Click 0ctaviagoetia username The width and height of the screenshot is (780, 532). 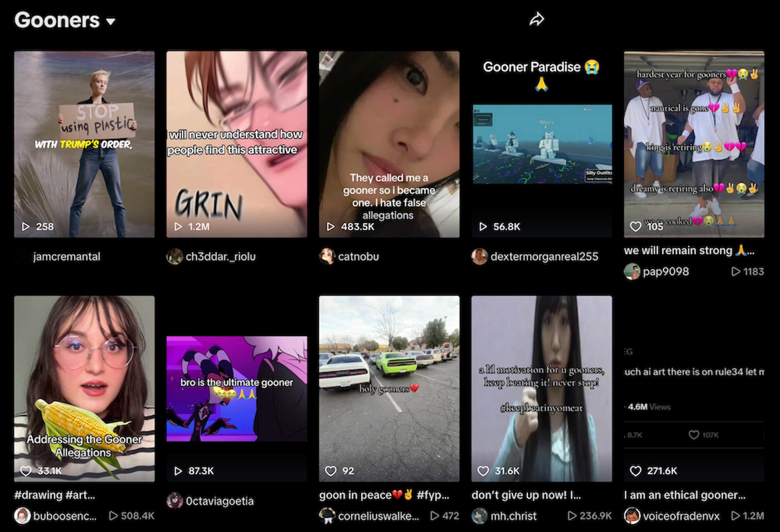point(219,501)
